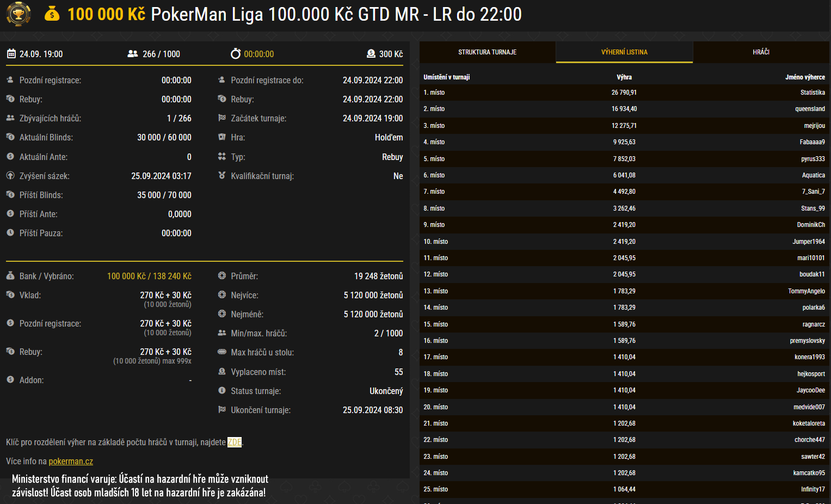The width and height of the screenshot is (831, 504).
Task: Click the flag icon next to Začátek turnaje
Action: (222, 118)
